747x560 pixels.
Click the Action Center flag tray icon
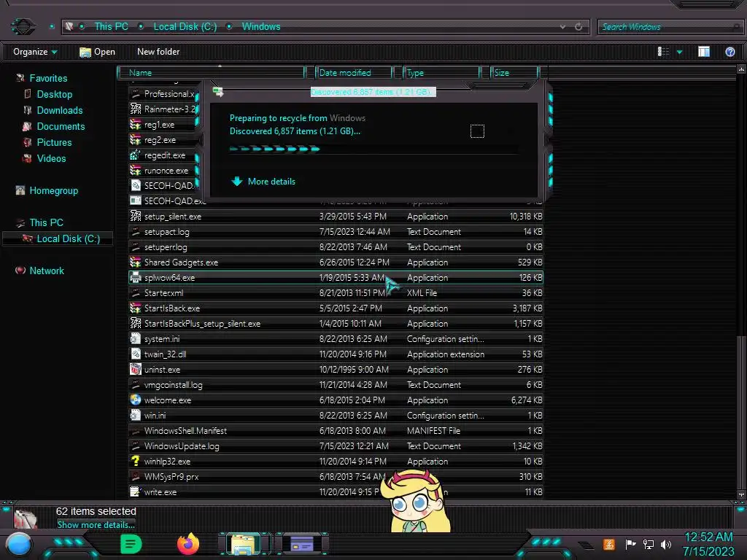pyautogui.click(x=631, y=544)
